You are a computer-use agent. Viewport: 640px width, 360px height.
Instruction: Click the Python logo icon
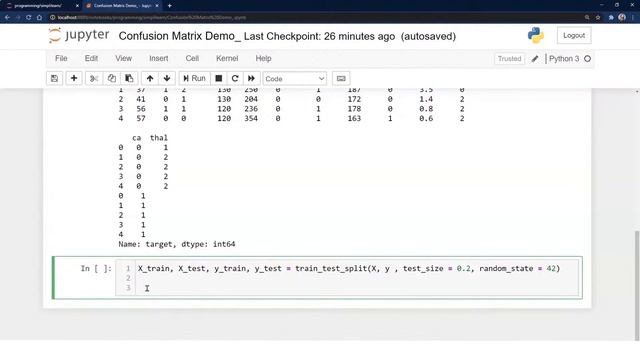tap(536, 36)
